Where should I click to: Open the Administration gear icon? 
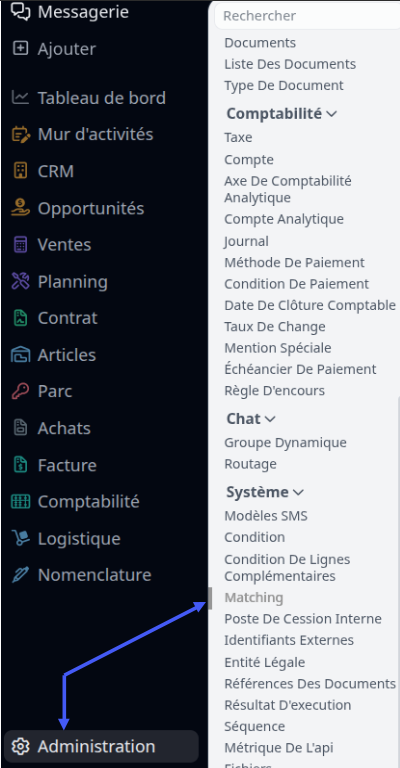21,746
